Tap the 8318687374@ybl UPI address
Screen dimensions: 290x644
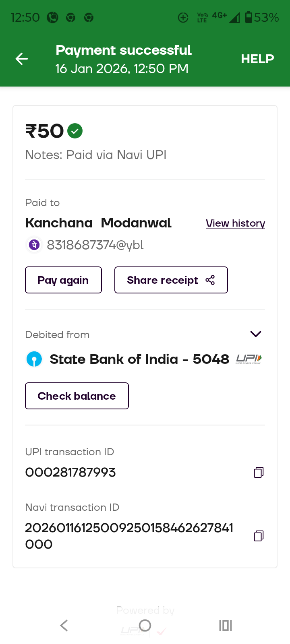pos(95,245)
